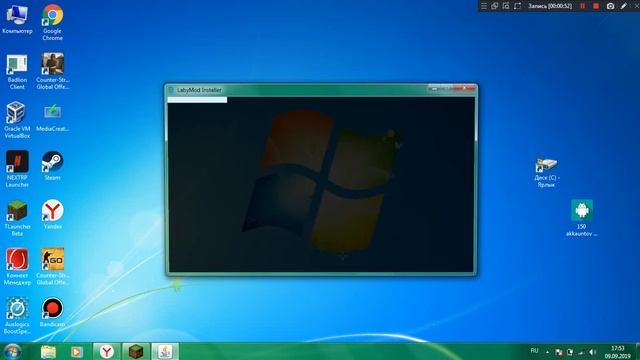Image resolution: width=640 pixels, height=360 pixels.
Task: Launch Steam from the desktop
Action: [52, 166]
